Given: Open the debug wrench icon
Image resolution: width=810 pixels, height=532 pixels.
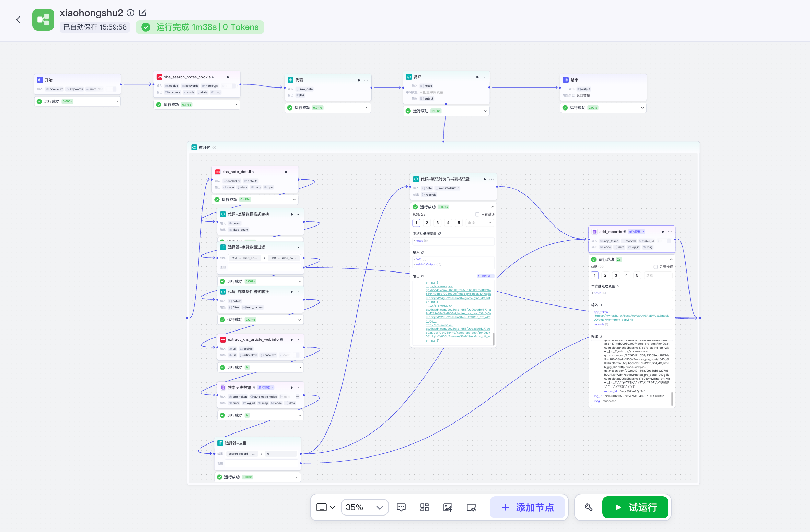Looking at the screenshot, I should tap(589, 507).
